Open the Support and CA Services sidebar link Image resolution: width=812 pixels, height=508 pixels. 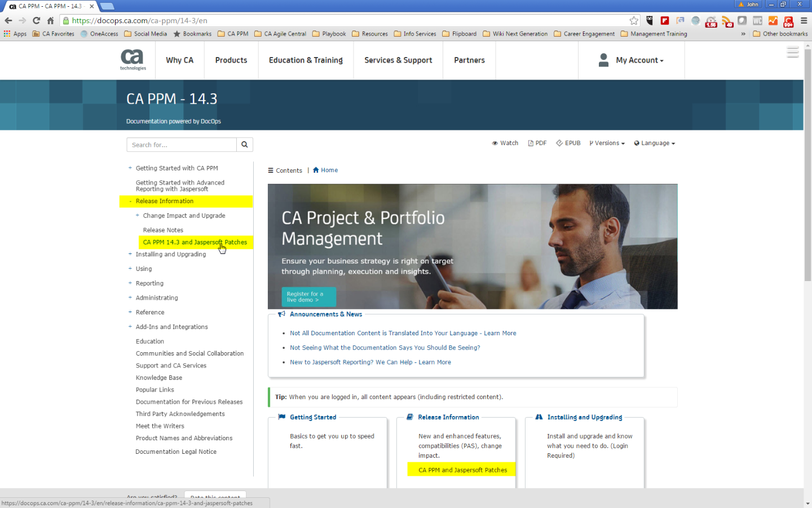(x=171, y=366)
